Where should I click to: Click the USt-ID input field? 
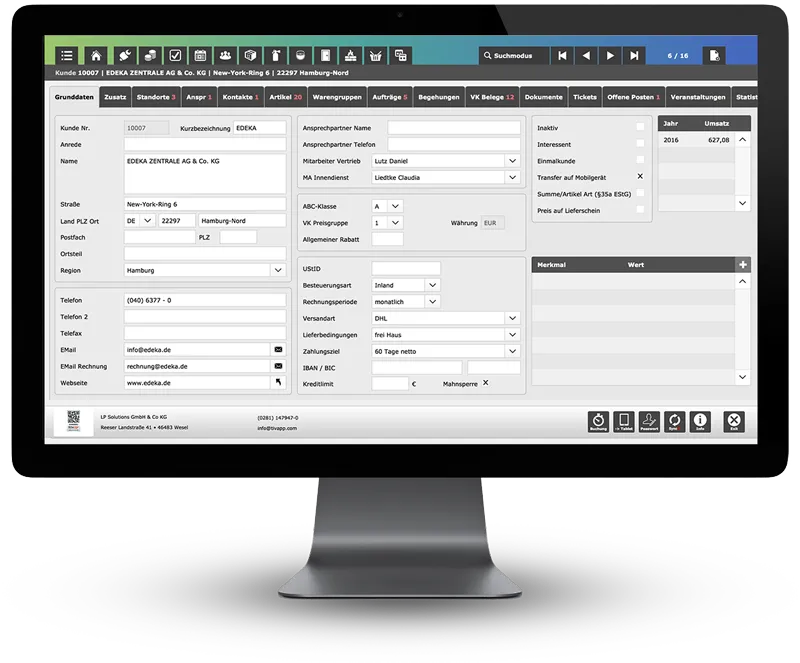click(x=406, y=268)
